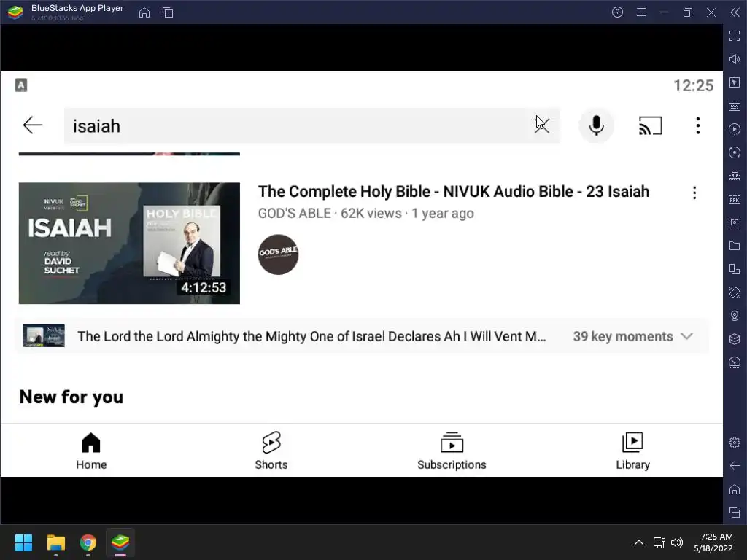Start voice search with microphone
This screenshot has height=560, width=747.
click(596, 125)
